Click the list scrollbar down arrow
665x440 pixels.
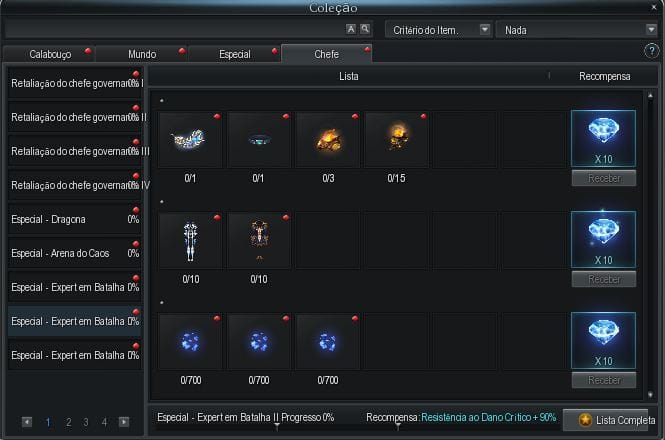[x=650, y=395]
